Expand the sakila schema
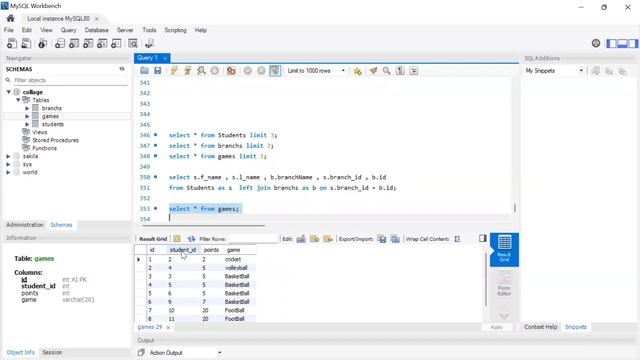This screenshot has height=360, width=640. [x=9, y=156]
